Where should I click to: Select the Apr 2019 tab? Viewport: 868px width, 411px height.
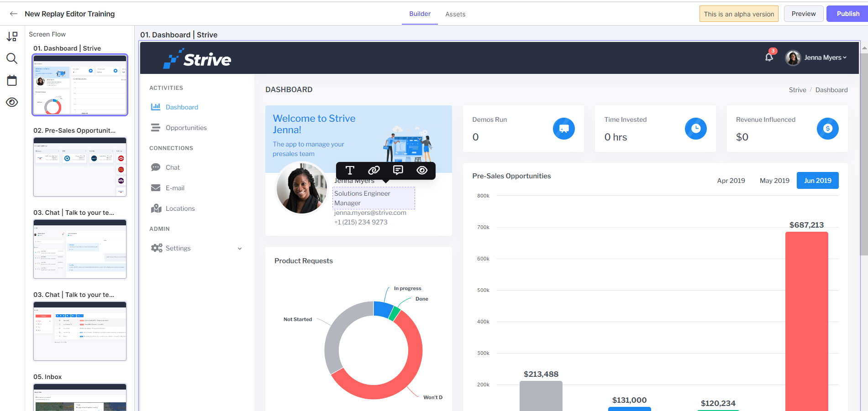click(731, 181)
